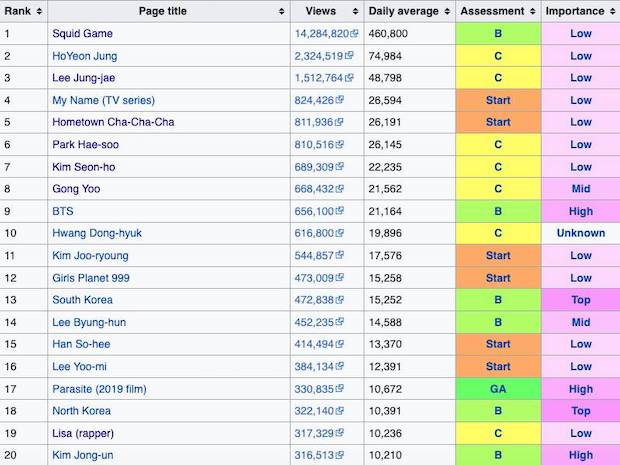Sort table by Rank column arrows
Viewport: 620px width, 465px height.
[39, 11]
